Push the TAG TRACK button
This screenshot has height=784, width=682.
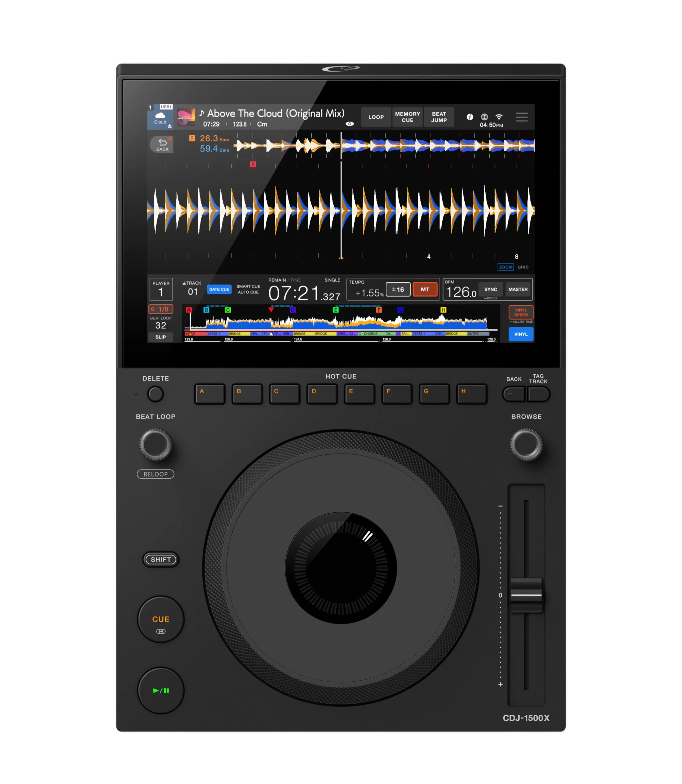pos(538,394)
